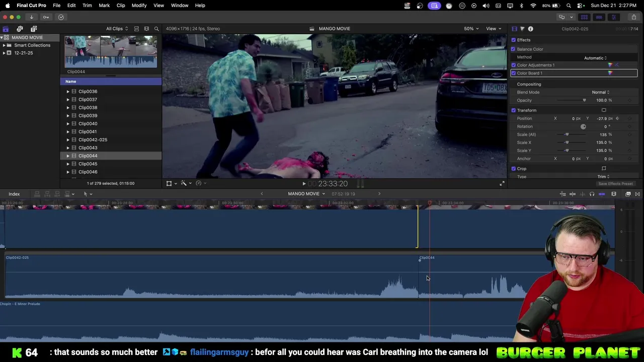Viewport: 644px width, 362px height.
Task: Open the Effects browser
Action: (628, 194)
